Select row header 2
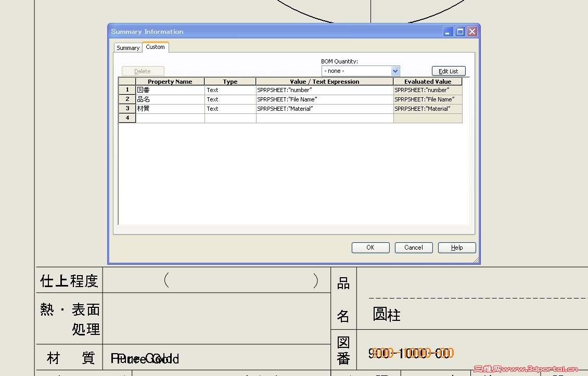 [x=127, y=99]
